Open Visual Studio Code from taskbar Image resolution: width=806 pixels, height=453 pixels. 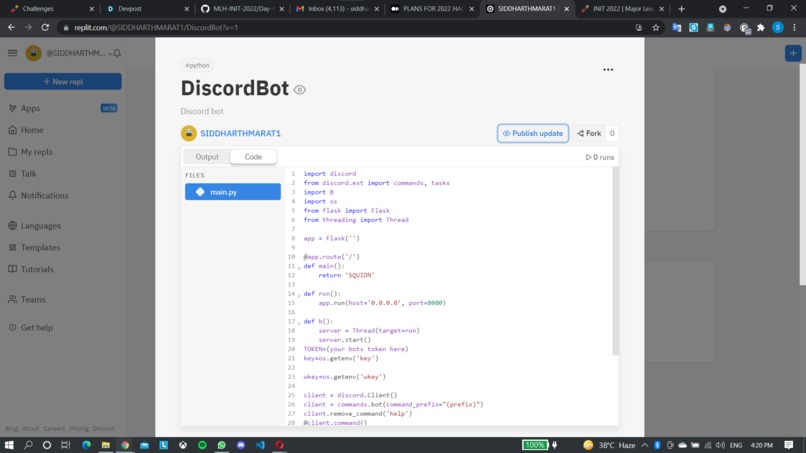[260, 445]
